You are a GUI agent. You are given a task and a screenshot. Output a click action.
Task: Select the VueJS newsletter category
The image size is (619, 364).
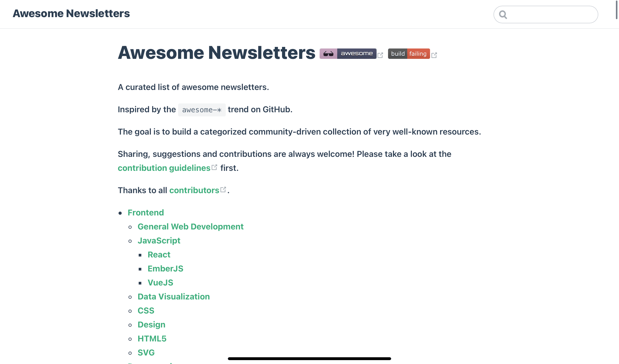tap(160, 283)
